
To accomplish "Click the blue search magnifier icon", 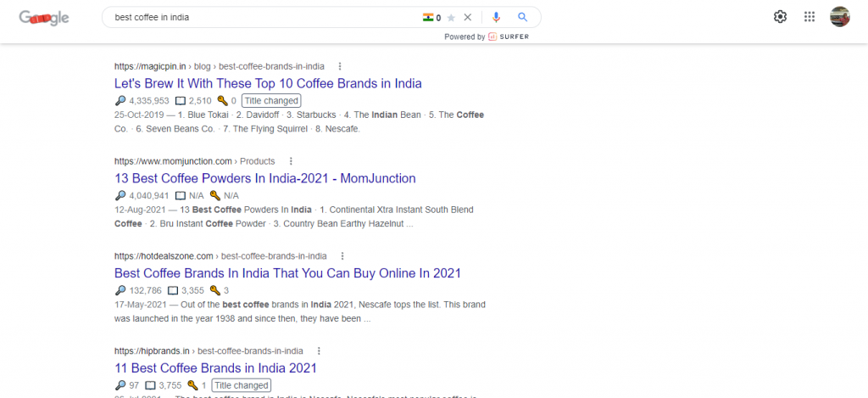I will (x=522, y=17).
